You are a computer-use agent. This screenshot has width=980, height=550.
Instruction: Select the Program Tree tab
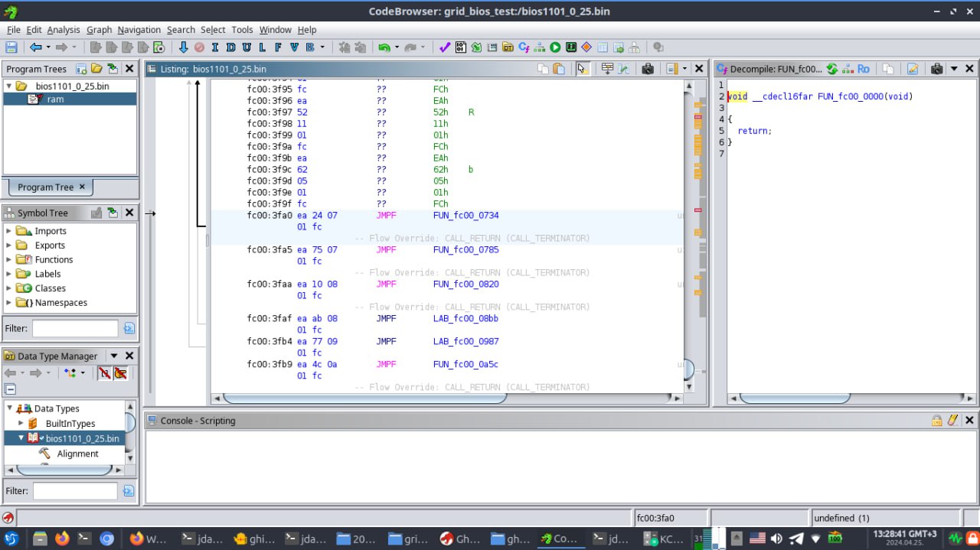click(45, 187)
